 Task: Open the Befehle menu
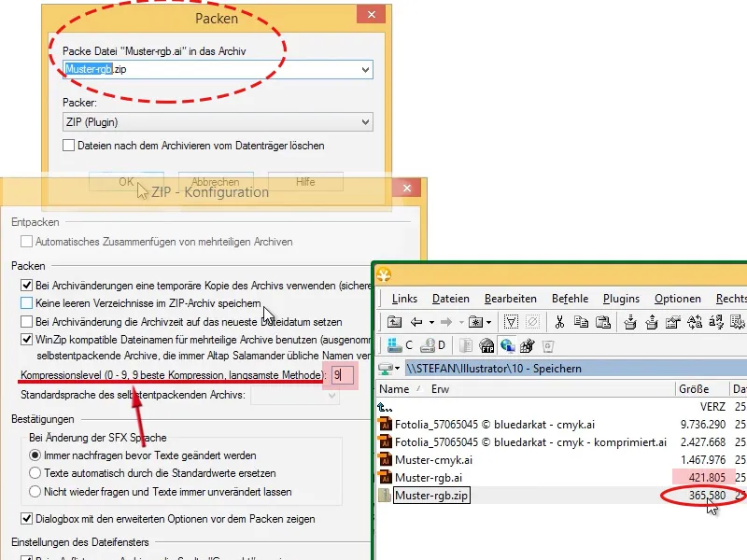point(570,299)
